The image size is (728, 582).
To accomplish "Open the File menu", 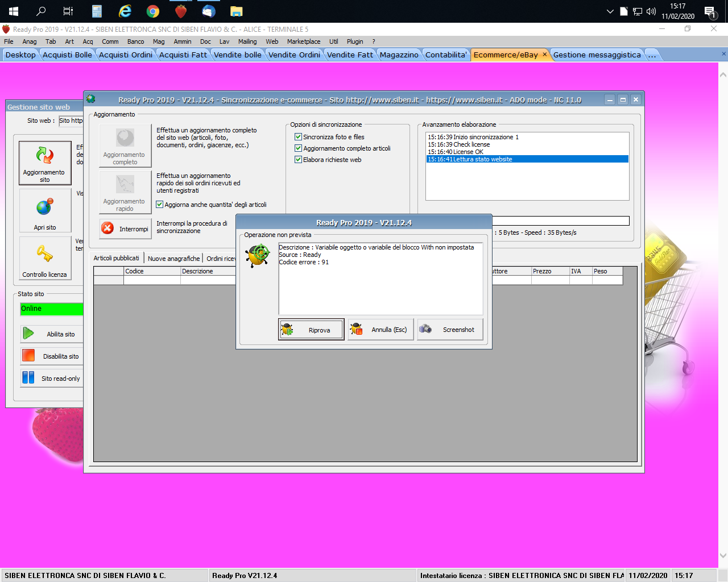I will pos(9,41).
